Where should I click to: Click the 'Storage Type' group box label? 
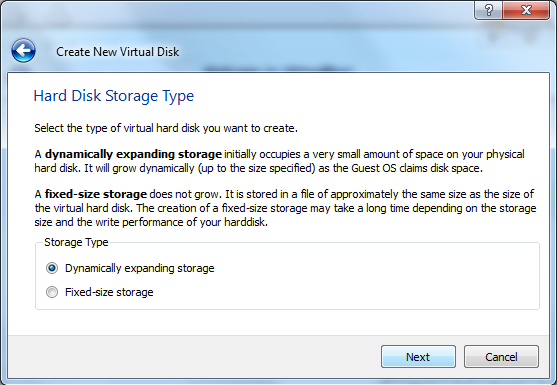coord(76,242)
